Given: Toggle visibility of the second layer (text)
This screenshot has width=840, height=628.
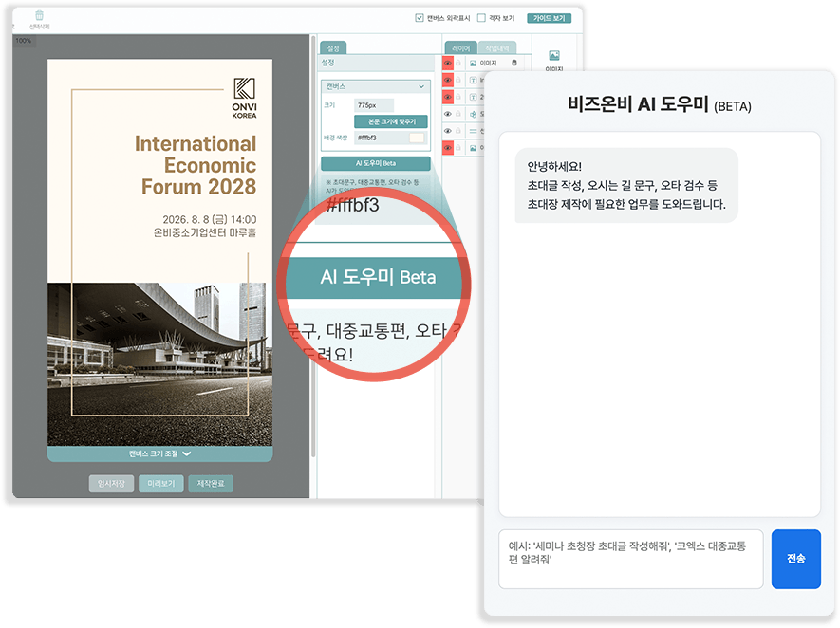Looking at the screenshot, I should [448, 81].
